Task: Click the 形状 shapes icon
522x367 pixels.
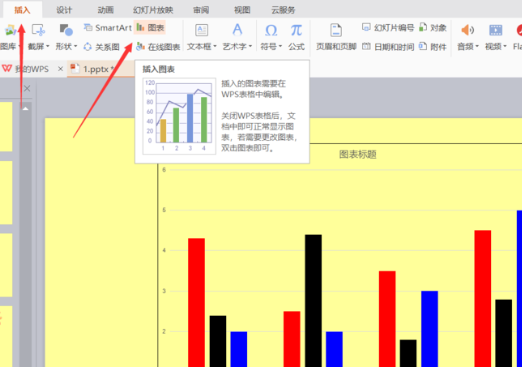Action: click(66, 30)
